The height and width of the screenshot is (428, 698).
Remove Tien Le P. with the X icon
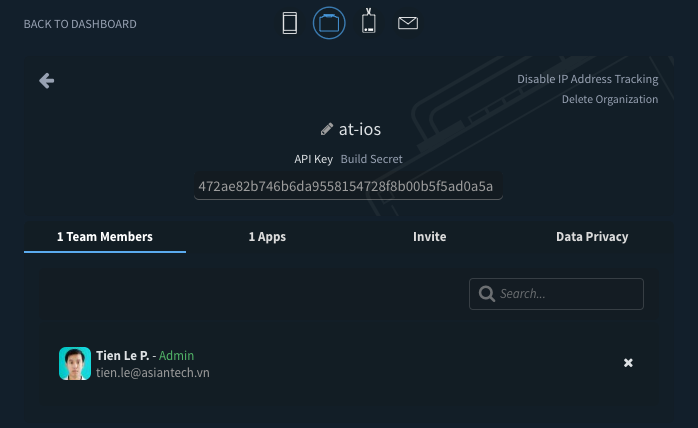[628, 363]
